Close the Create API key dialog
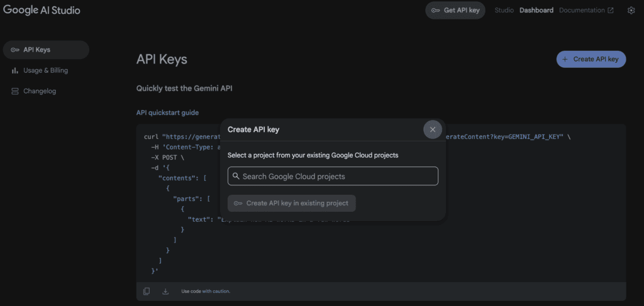The height and width of the screenshot is (306, 644). point(433,129)
